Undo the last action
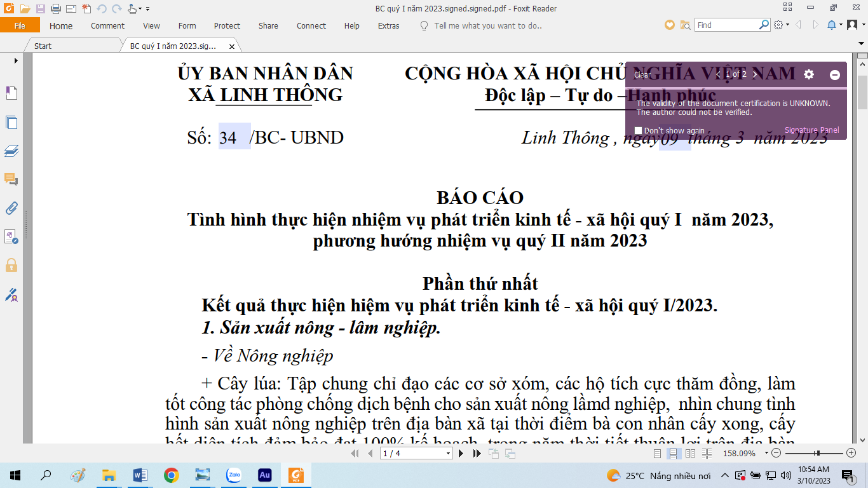The height and width of the screenshot is (488, 868). tap(102, 9)
